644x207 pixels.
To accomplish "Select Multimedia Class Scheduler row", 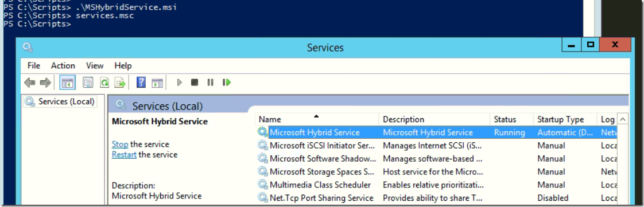I will [436, 185].
